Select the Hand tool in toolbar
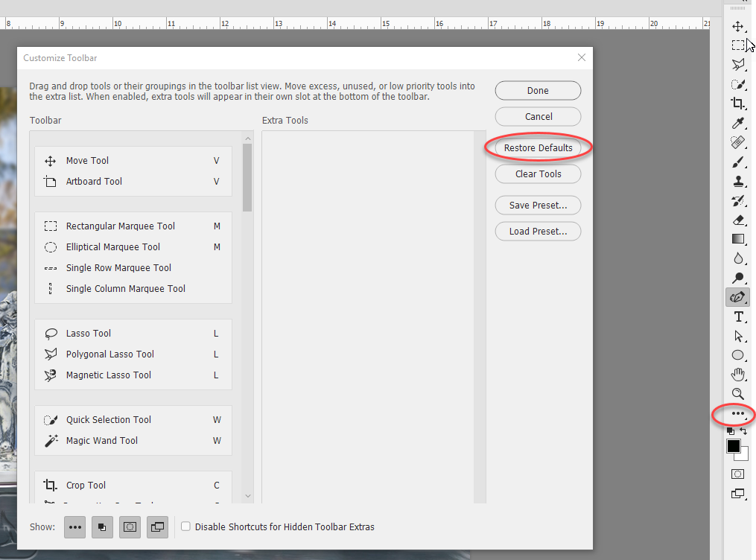This screenshot has width=756, height=560. 737,374
